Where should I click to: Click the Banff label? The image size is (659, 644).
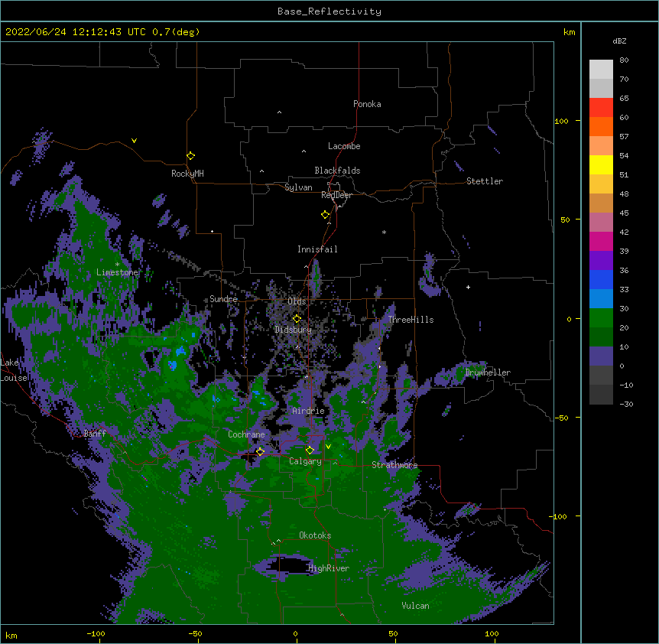pos(95,434)
